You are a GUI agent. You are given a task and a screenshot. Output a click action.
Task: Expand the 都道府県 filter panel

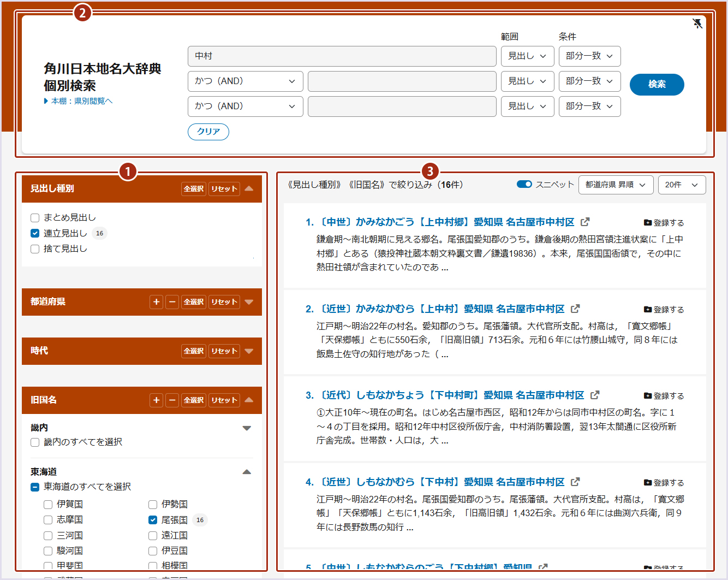click(249, 302)
